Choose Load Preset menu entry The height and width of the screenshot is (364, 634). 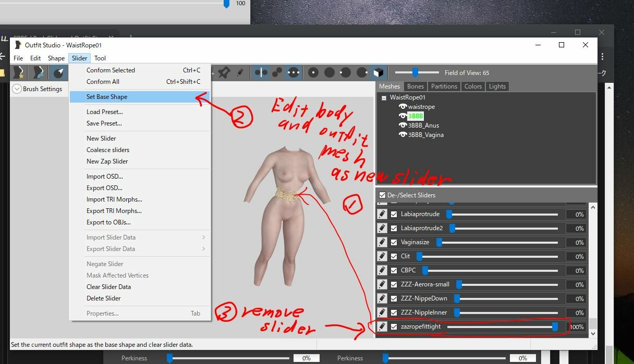(x=140, y=112)
